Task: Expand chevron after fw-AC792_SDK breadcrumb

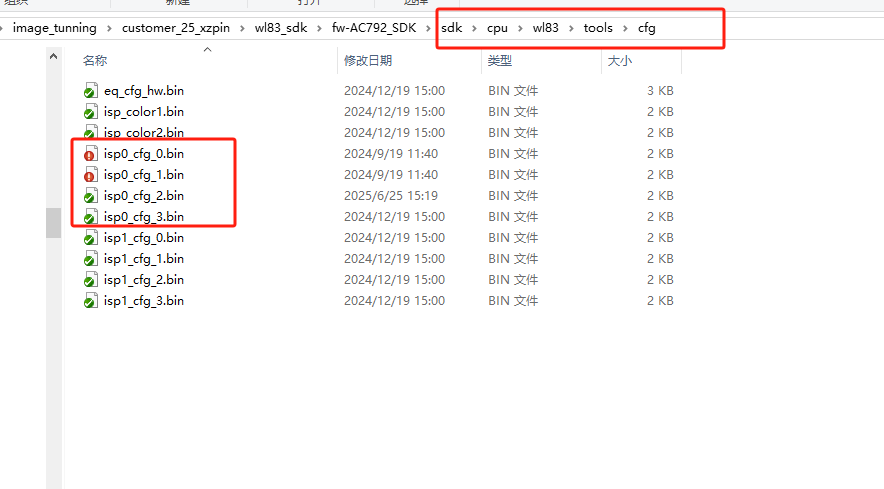Action: tap(429, 28)
